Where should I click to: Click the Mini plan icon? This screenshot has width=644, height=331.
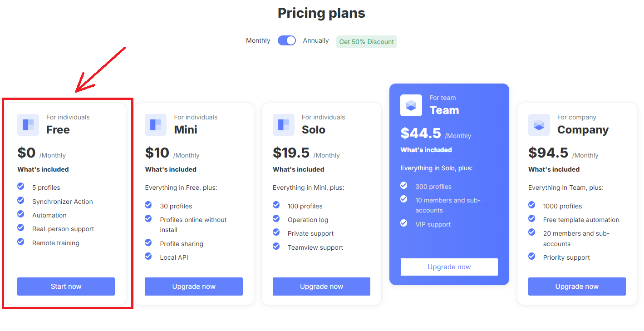click(156, 125)
